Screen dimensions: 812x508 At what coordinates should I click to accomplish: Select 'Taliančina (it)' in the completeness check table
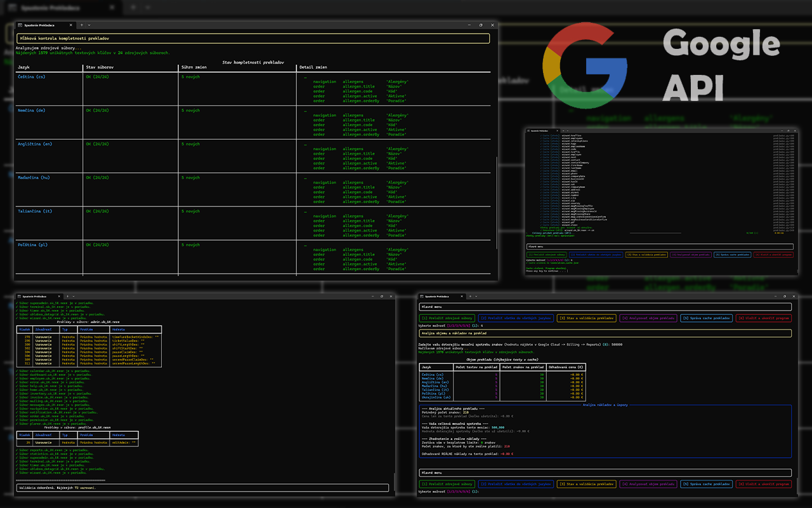click(x=34, y=211)
